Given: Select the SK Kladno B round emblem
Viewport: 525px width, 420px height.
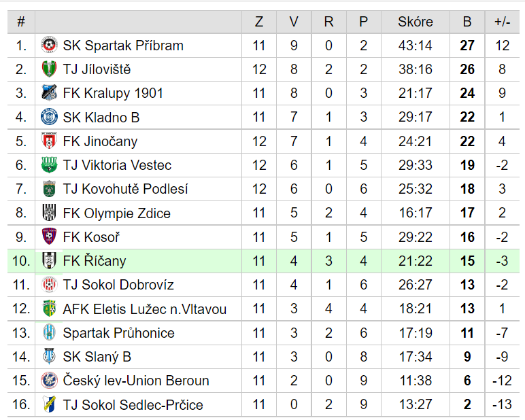Looking at the screenshot, I should pos(49,117).
